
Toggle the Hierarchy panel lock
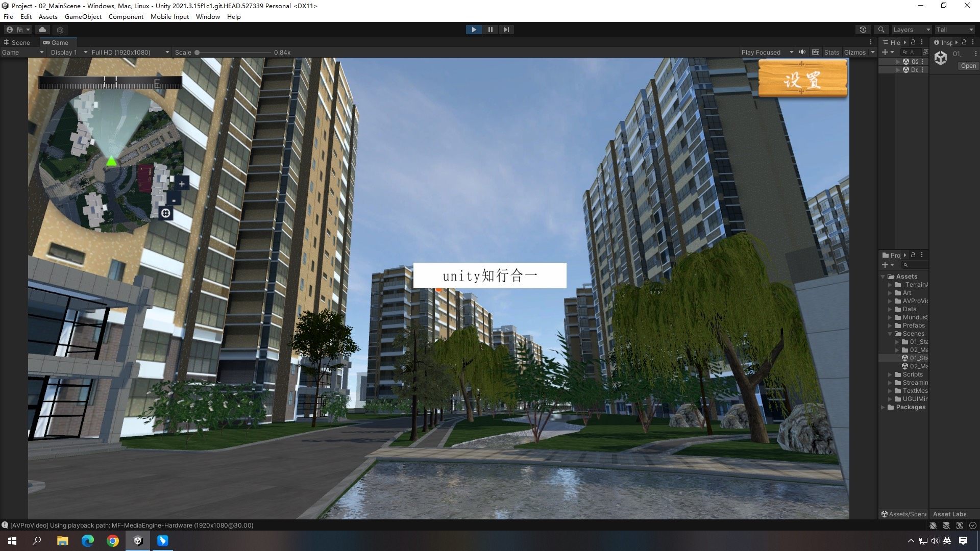click(x=913, y=42)
